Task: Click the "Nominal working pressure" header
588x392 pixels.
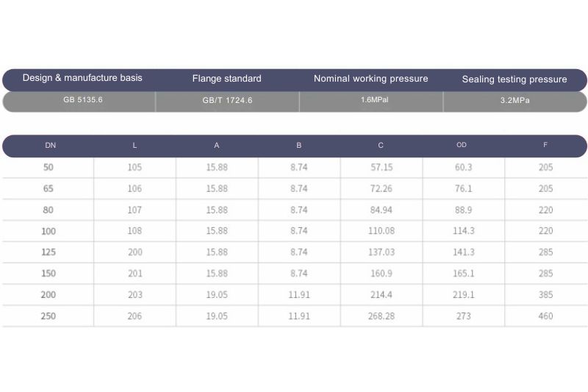Action: [370, 79]
